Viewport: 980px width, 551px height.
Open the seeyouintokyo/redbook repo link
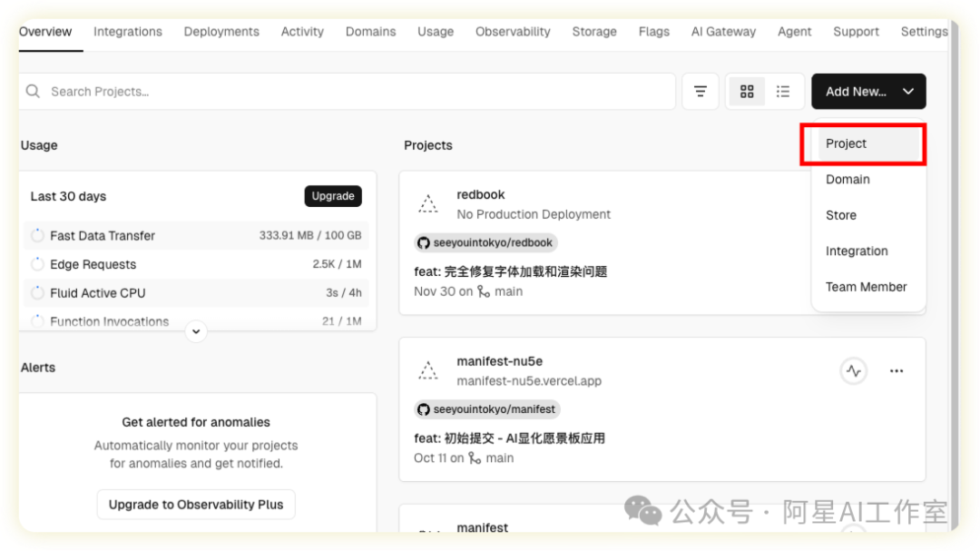click(485, 242)
